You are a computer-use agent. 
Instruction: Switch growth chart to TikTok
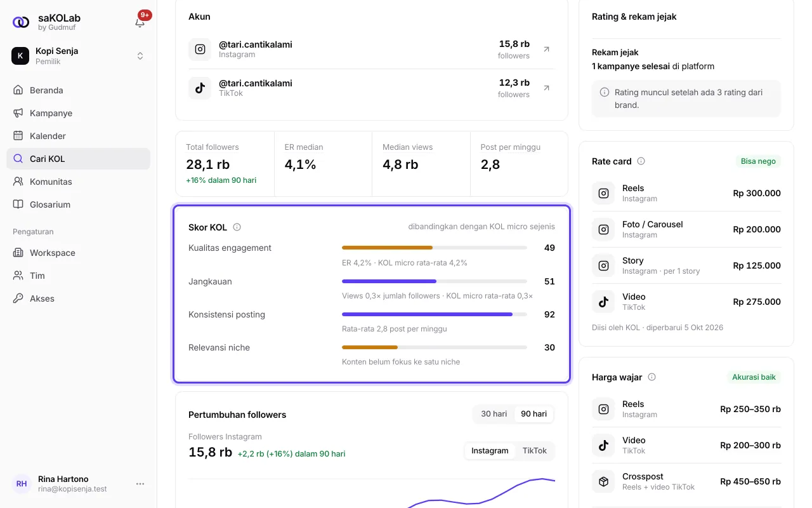(x=535, y=451)
